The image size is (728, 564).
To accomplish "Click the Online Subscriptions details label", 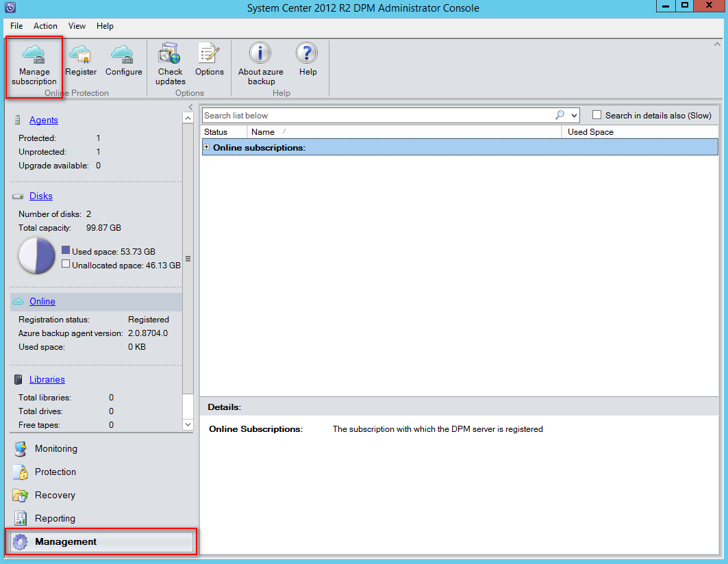I will (256, 429).
